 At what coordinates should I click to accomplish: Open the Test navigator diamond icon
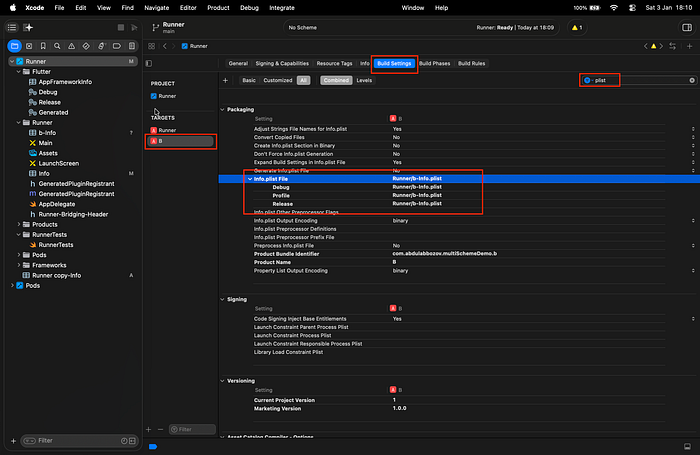pos(86,46)
